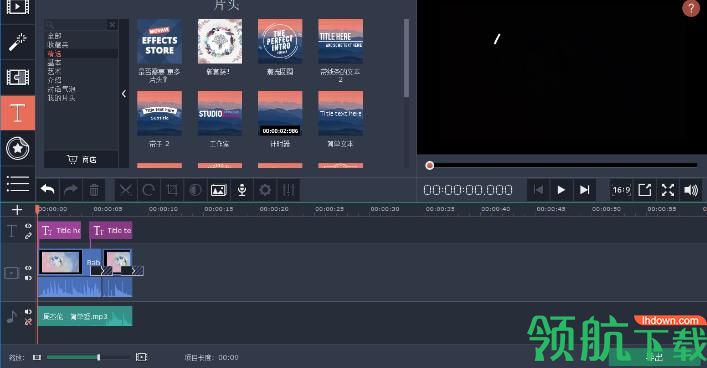Toggle video track visibility eye icon

28,268
